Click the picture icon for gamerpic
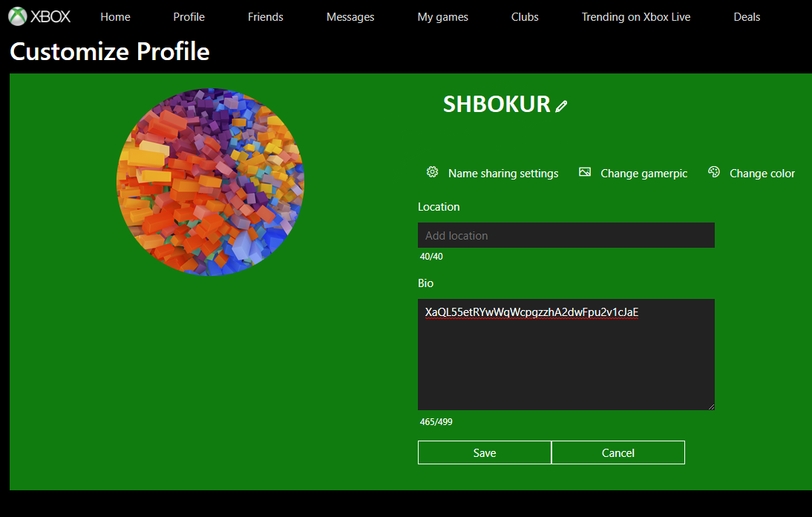The image size is (812, 517). pyautogui.click(x=585, y=172)
